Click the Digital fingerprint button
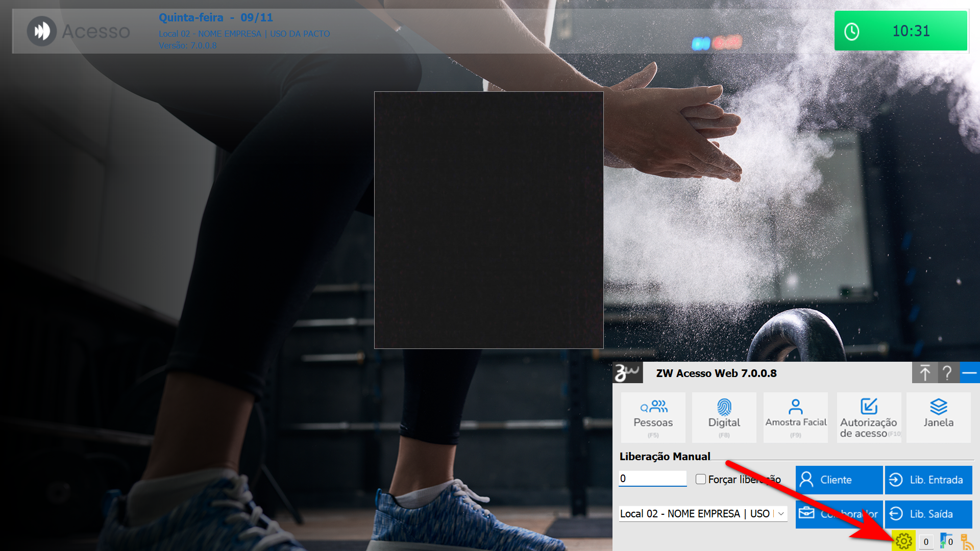980x551 pixels. (724, 417)
